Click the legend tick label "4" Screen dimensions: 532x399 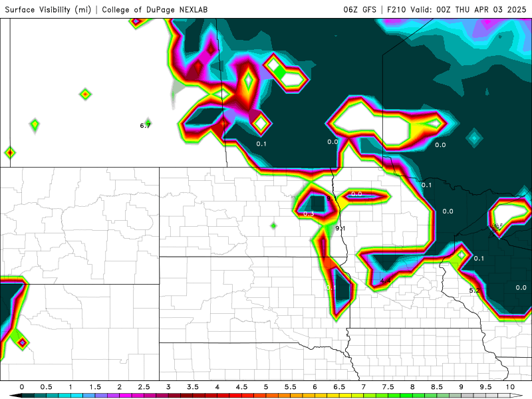coord(217,387)
